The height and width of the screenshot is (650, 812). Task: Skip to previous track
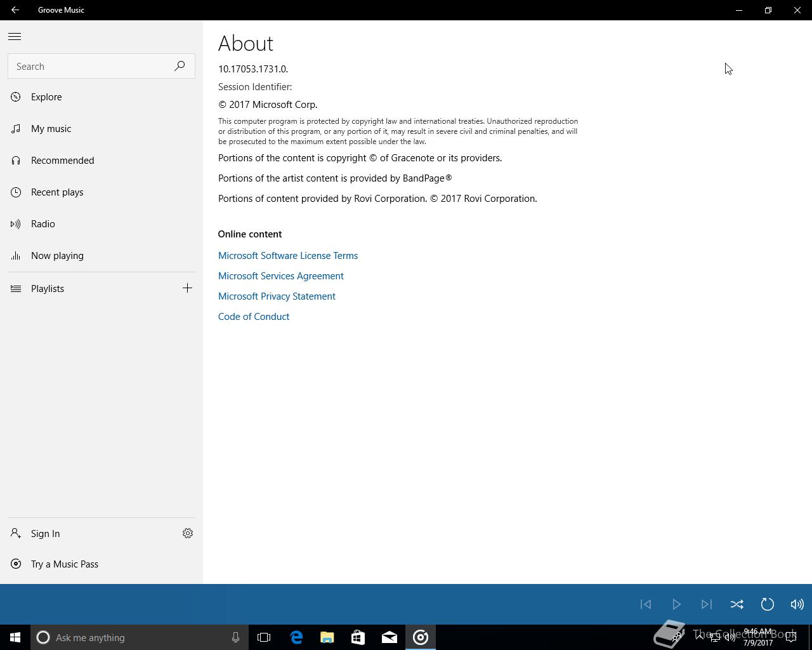click(646, 604)
